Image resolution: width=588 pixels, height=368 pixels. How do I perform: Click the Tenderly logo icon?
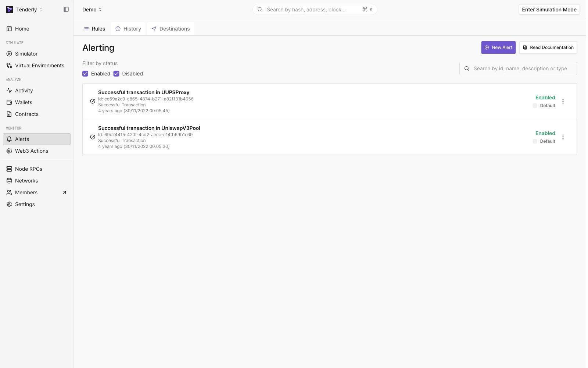10,10
